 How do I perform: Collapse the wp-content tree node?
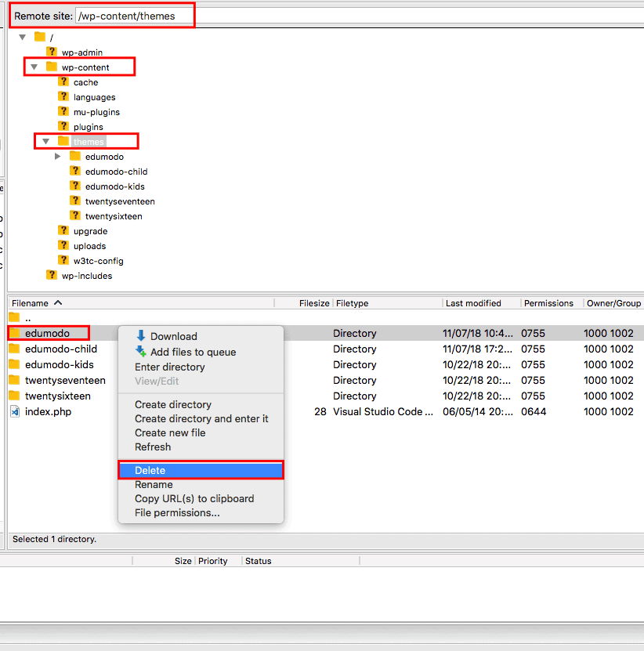[34, 67]
